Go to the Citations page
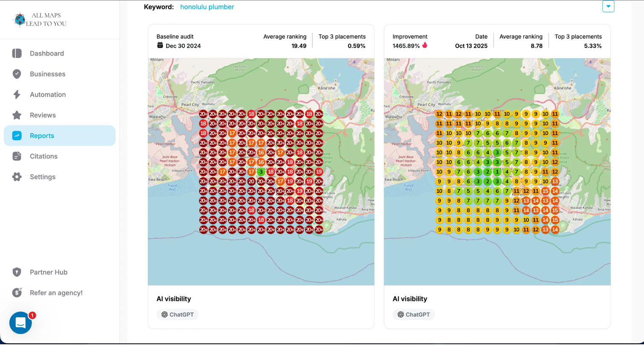Viewport: 644px width, 346px height. point(43,156)
